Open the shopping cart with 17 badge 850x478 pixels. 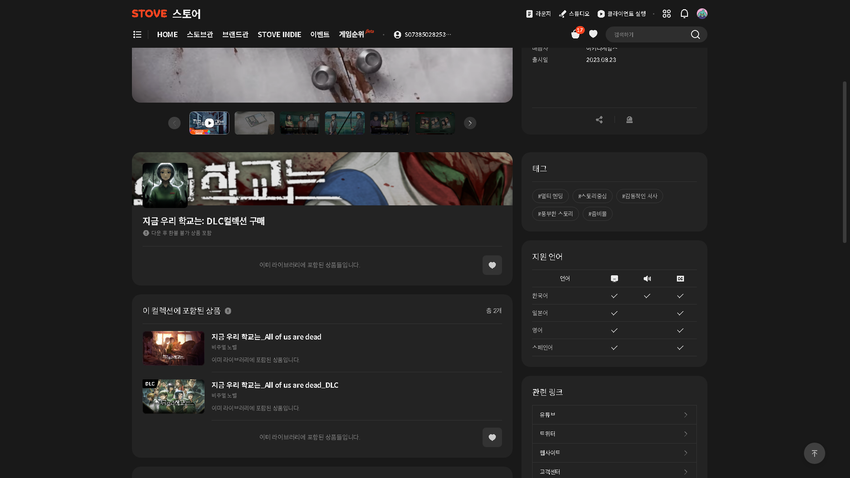[576, 34]
